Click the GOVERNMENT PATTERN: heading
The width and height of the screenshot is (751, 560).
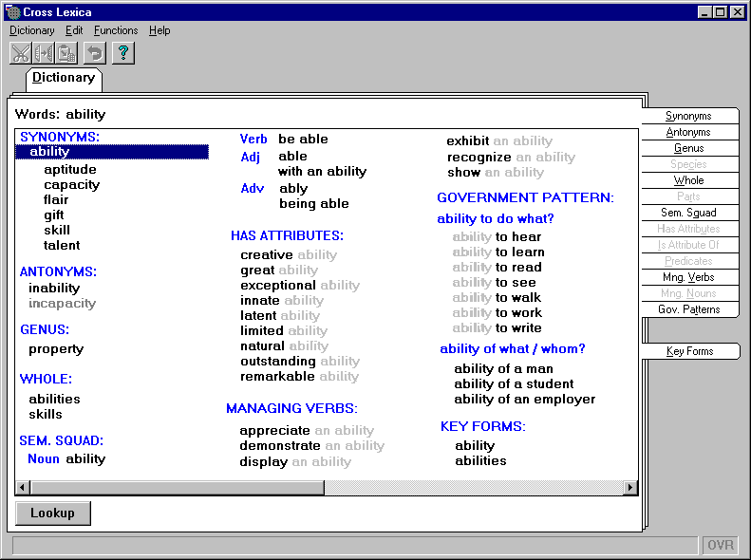tap(525, 197)
